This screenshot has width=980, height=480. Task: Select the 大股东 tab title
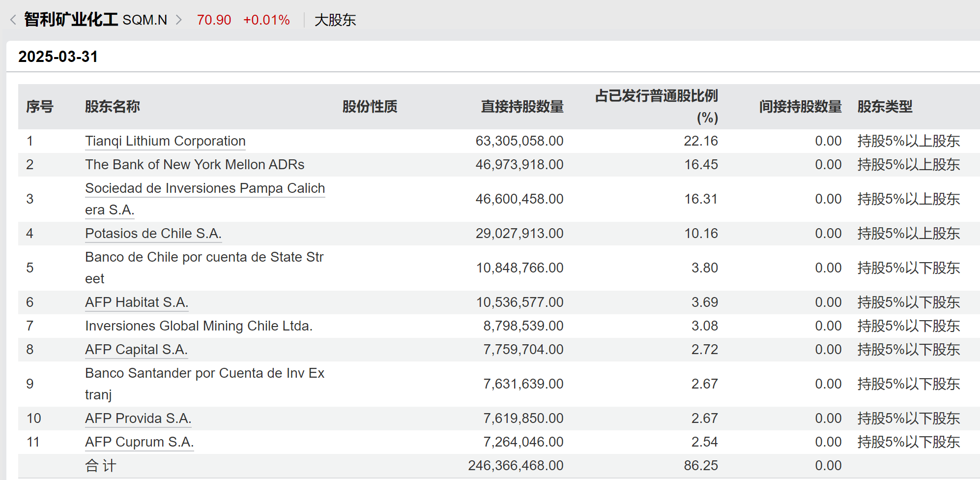tap(335, 20)
